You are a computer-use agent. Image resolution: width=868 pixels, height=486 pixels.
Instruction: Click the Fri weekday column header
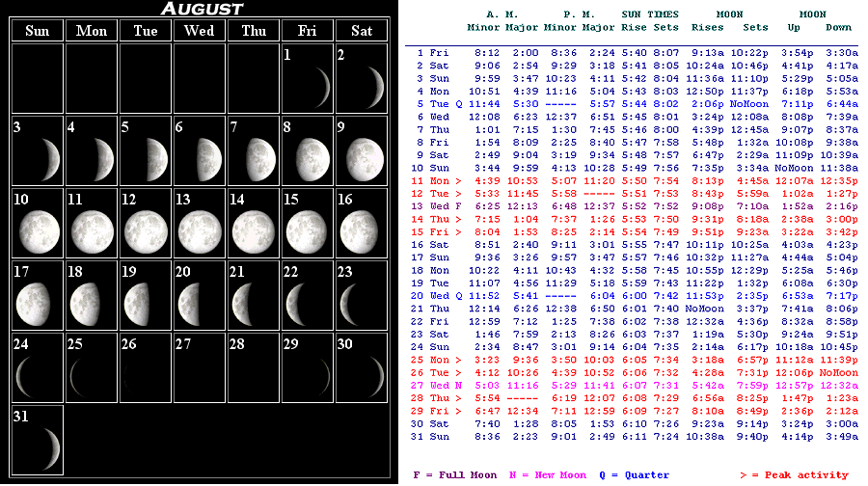(x=308, y=31)
